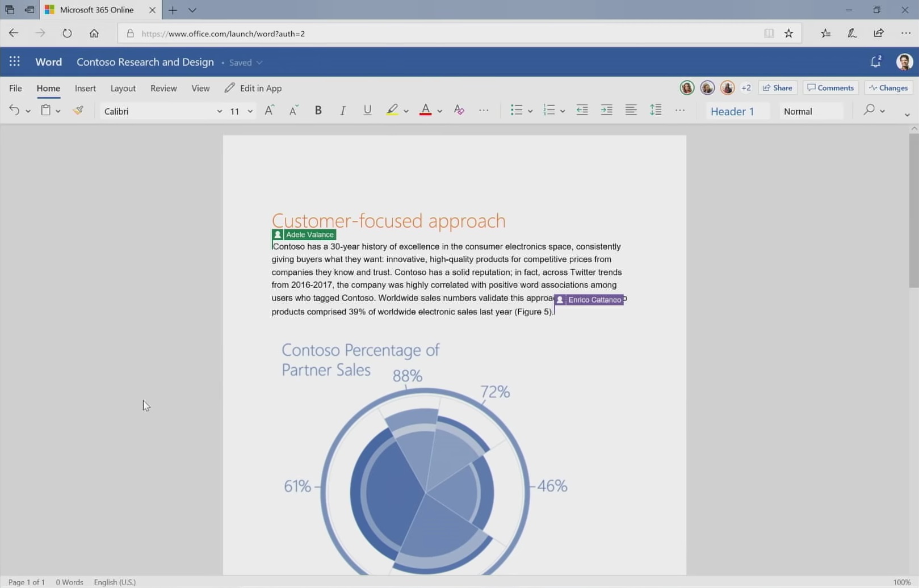Open the notifications bell icon
Image resolution: width=919 pixels, height=588 pixels.
pos(875,62)
